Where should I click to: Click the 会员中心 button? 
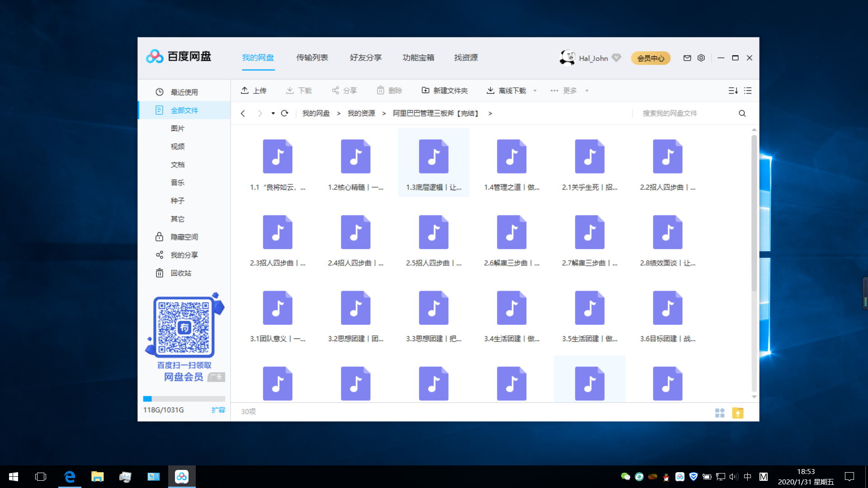(651, 58)
